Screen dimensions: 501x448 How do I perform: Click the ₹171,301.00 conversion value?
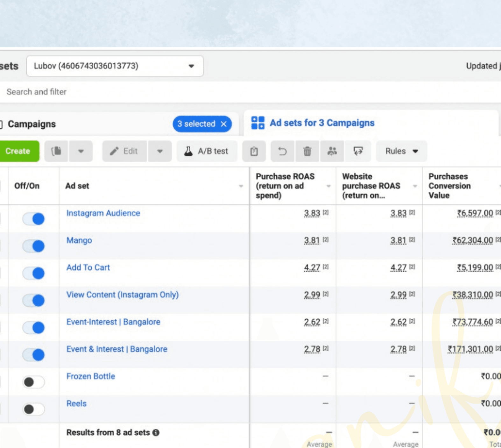point(470,349)
